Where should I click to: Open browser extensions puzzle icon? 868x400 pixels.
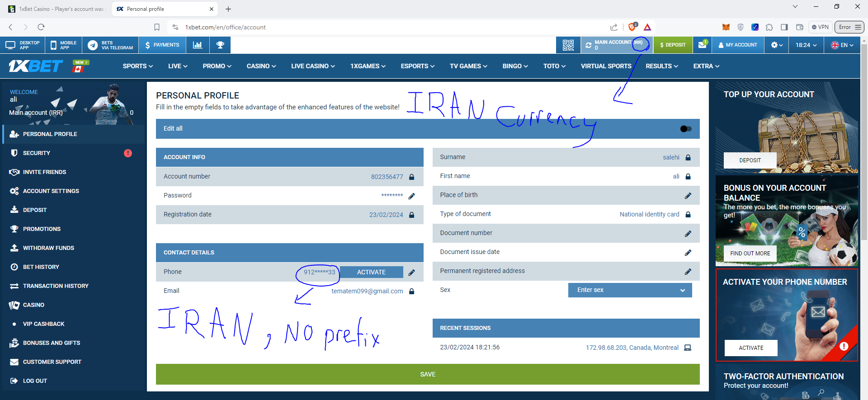click(x=769, y=27)
